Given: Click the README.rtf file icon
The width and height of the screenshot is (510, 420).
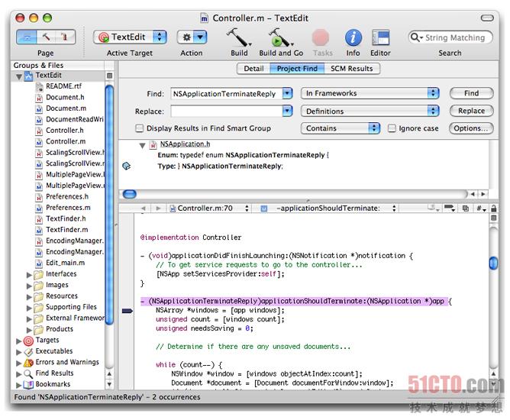Looking at the screenshot, I should click(39, 86).
